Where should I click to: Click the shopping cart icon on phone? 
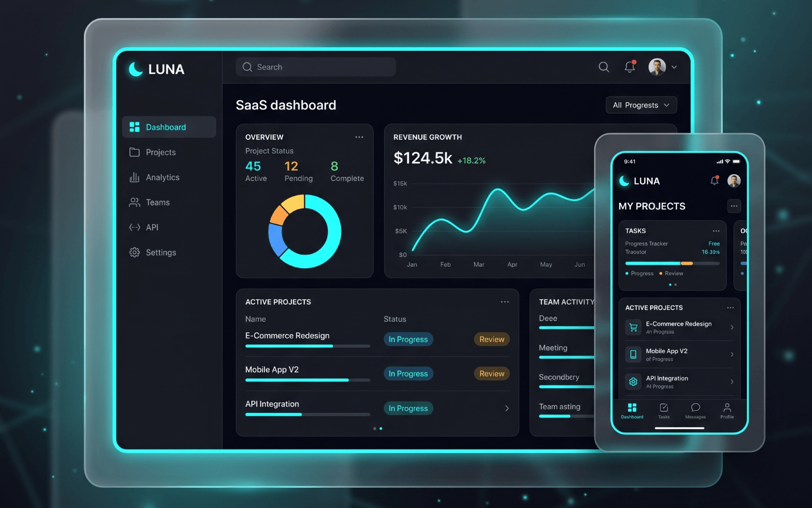[x=633, y=328]
